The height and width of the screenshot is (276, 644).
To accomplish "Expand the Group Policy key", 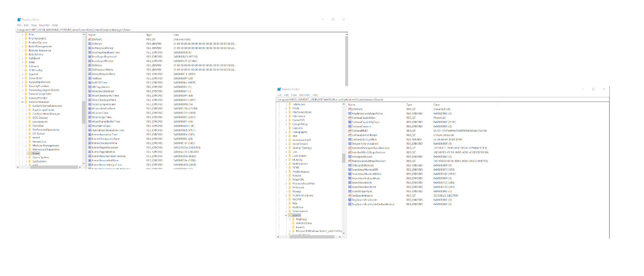I will [x=286, y=124].
